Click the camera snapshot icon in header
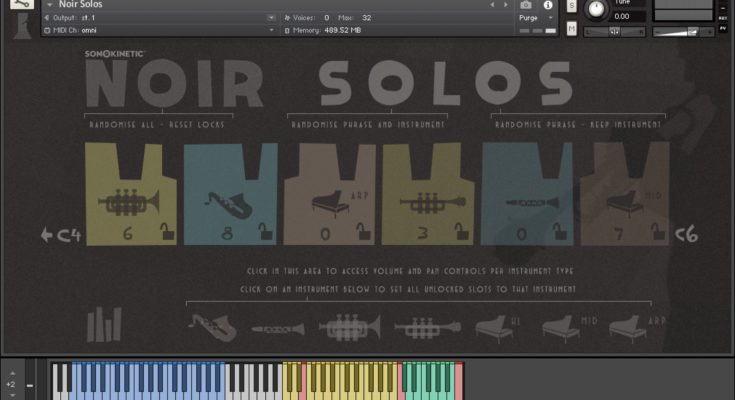The width and height of the screenshot is (735, 400). (x=526, y=5)
